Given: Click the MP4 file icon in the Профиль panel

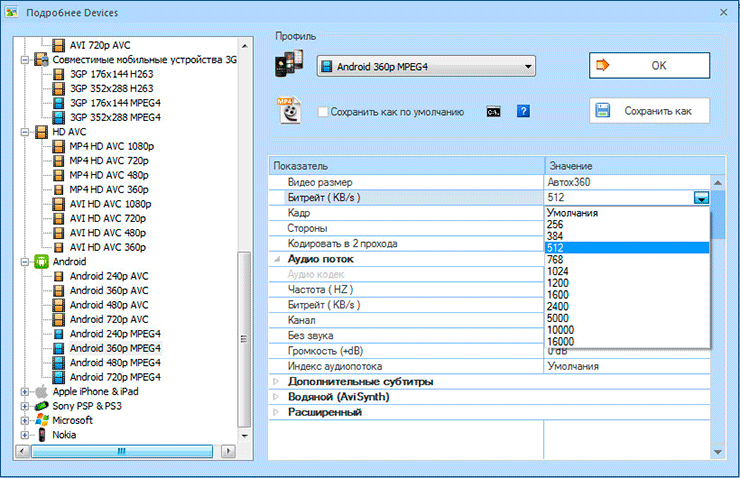Looking at the screenshot, I should 289,110.
